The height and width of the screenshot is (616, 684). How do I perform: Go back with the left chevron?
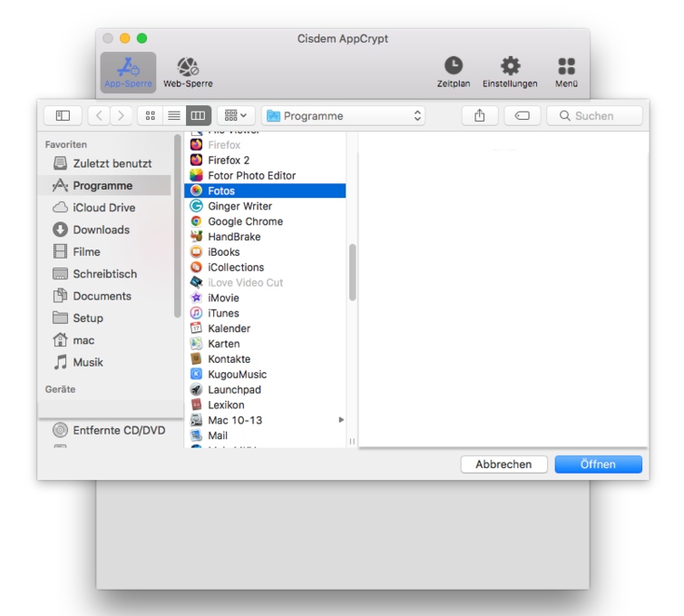[99, 115]
